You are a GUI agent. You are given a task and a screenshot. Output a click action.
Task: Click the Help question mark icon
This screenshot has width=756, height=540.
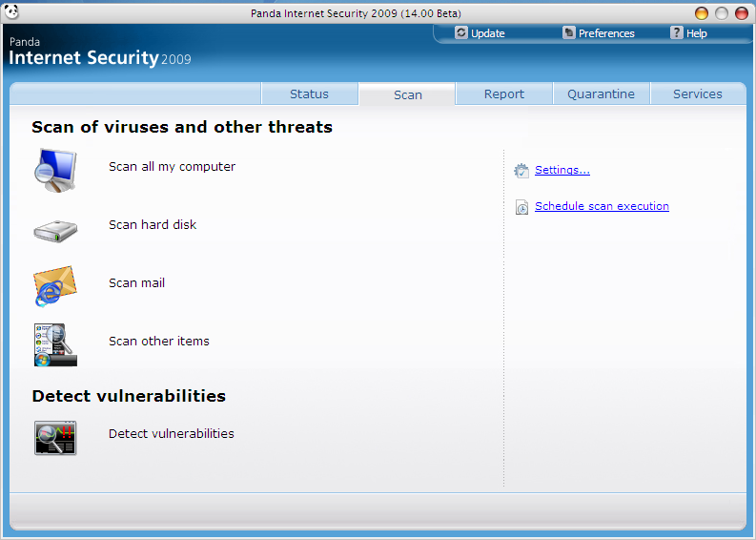(677, 32)
